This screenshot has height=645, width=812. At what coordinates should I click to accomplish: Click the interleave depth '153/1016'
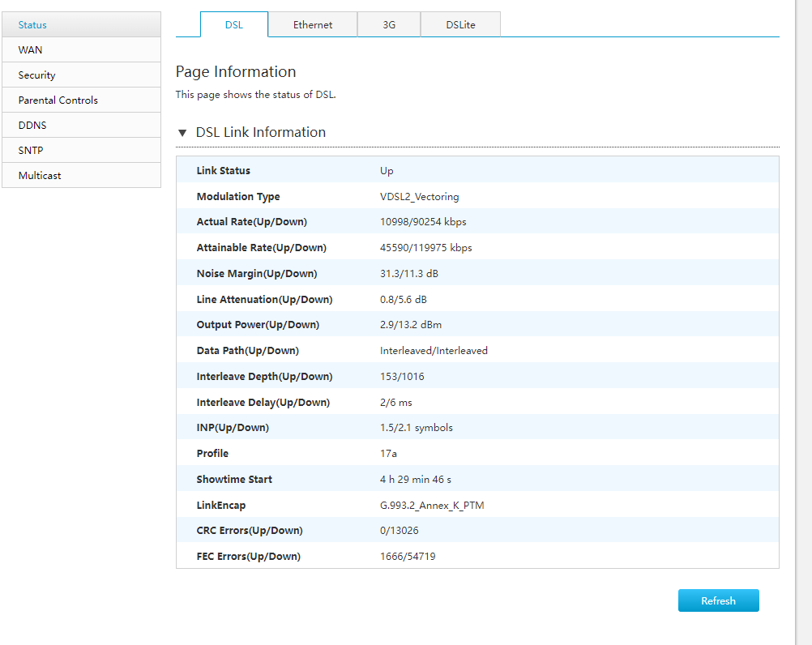(x=402, y=376)
